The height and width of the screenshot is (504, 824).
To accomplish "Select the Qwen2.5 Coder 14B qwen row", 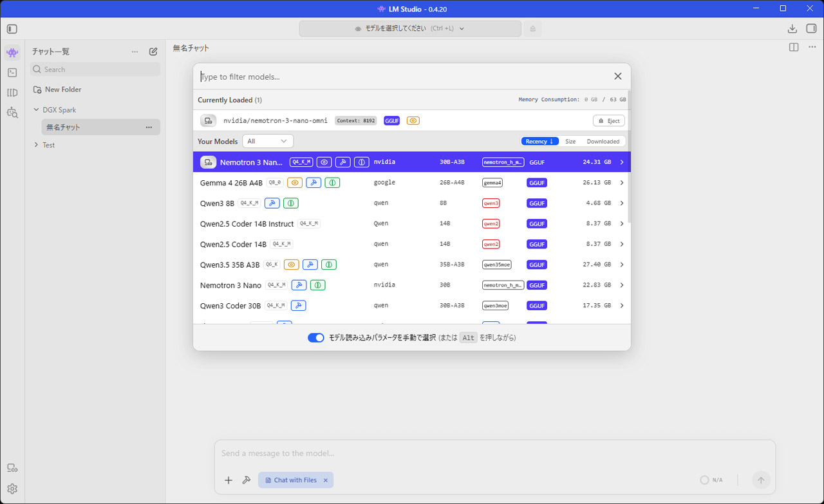I will click(412, 245).
